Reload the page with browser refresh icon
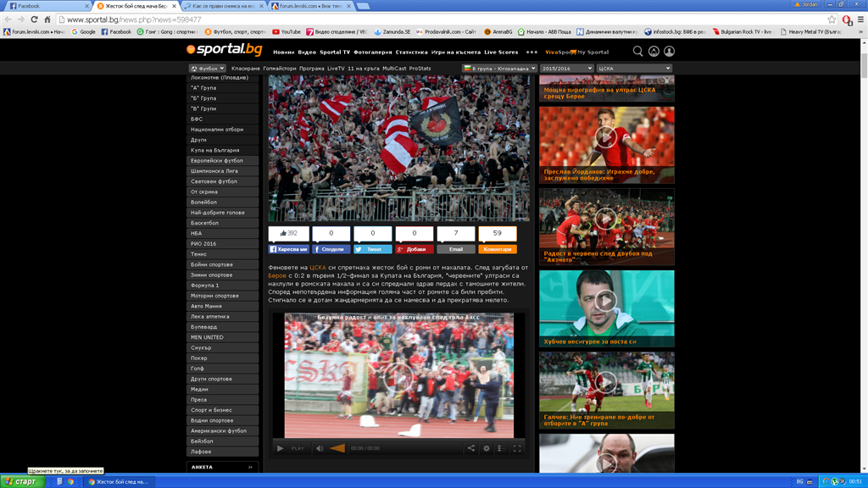This screenshot has height=488, width=868. [x=34, y=19]
